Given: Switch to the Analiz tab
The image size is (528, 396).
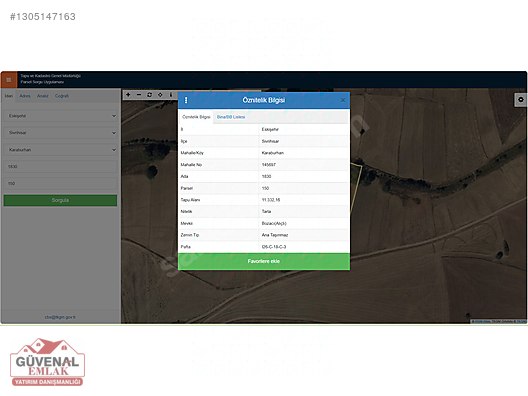Looking at the screenshot, I should tap(43, 96).
